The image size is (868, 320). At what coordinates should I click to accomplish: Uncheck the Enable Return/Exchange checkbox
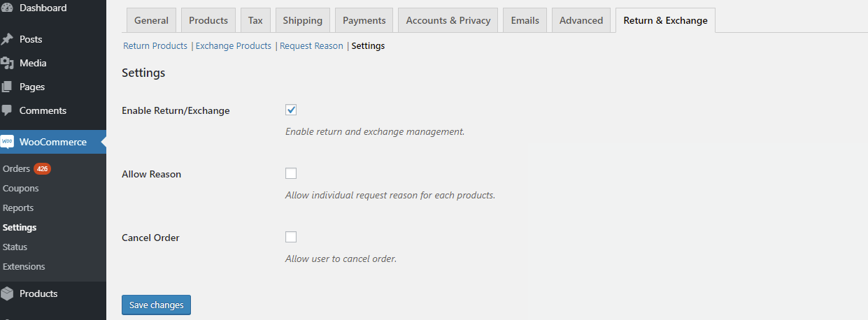[x=291, y=110]
